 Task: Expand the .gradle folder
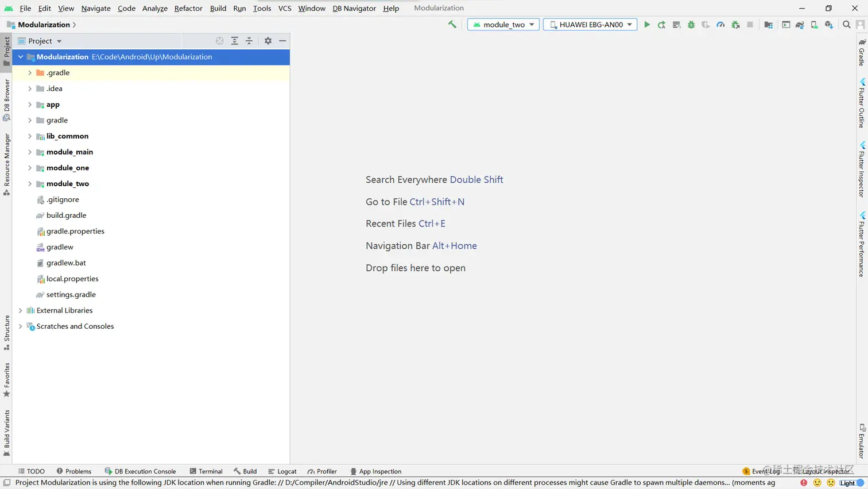pos(30,73)
